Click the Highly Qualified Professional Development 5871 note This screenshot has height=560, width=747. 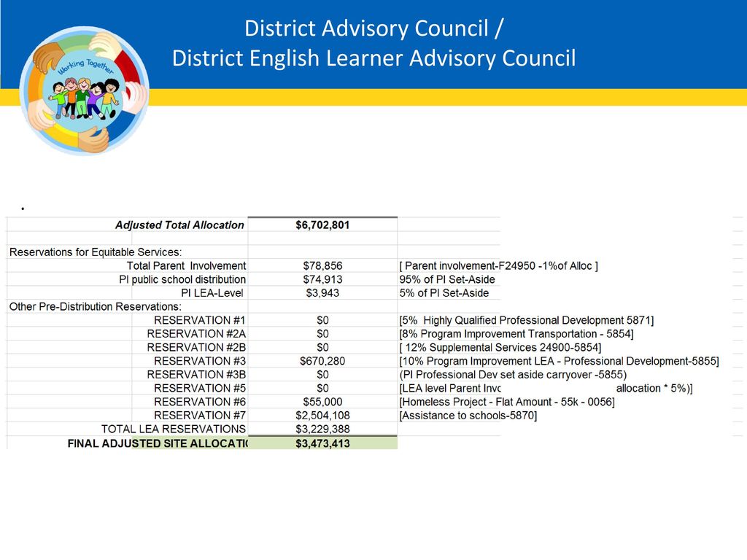tap(527, 320)
